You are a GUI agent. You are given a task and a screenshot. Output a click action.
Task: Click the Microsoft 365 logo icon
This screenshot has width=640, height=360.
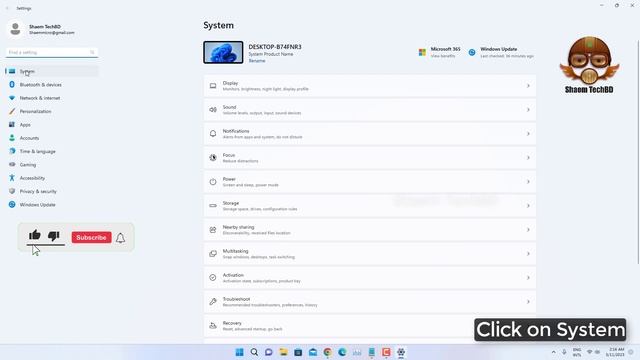(422, 52)
